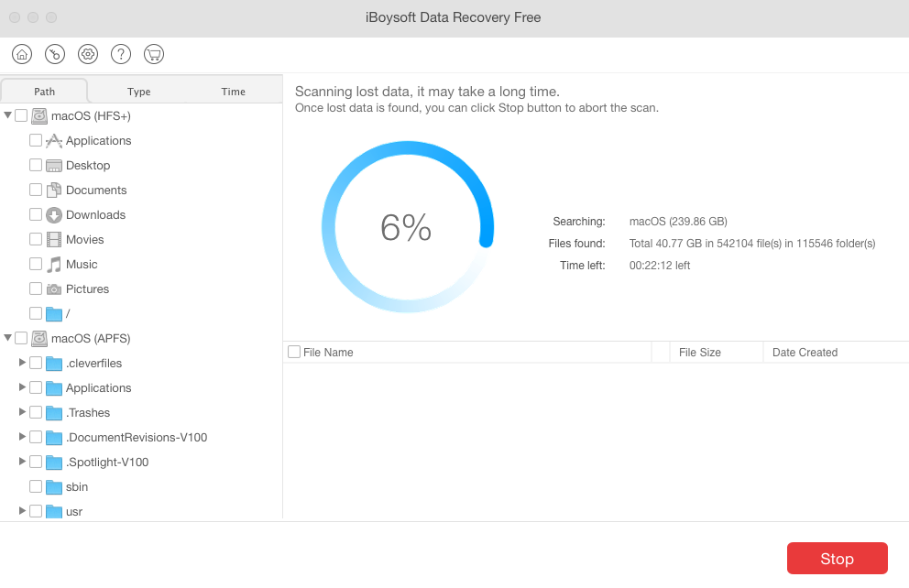Click the root slash folder icon
Viewport: 909px width, 588px height.
pos(54,314)
